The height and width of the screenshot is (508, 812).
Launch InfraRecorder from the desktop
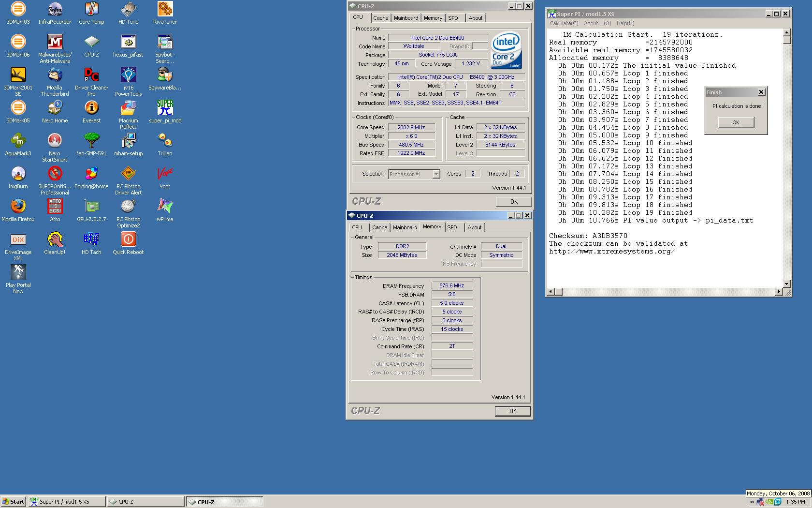click(x=55, y=13)
